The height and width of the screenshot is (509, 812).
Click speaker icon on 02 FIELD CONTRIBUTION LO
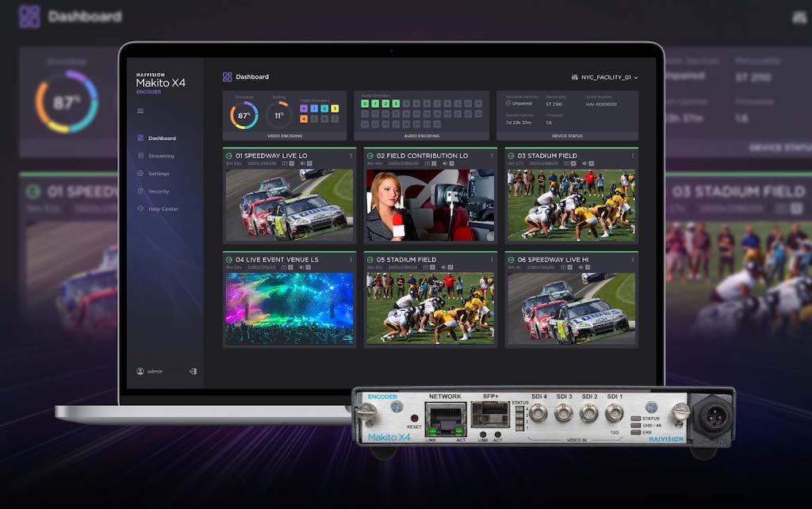[x=445, y=163]
